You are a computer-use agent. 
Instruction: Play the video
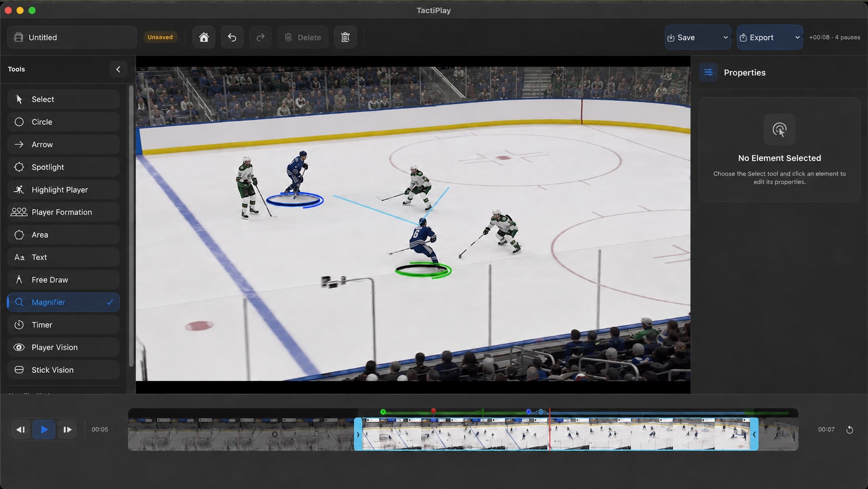(44, 430)
